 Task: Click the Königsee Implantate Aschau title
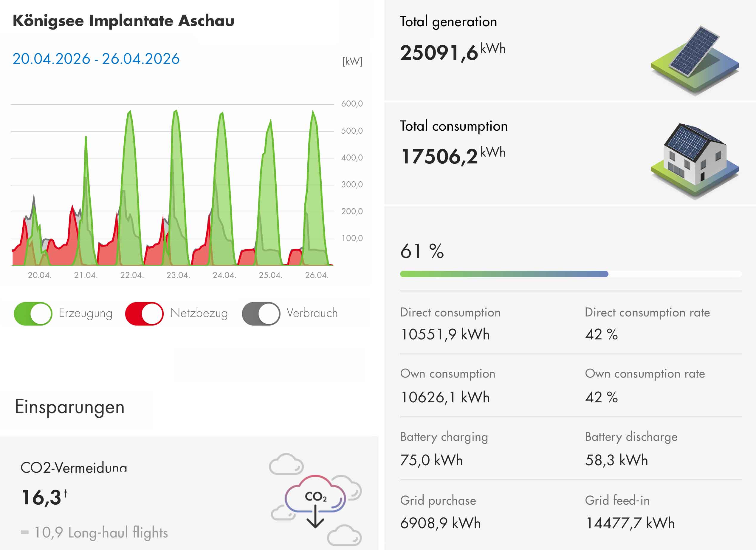[x=123, y=21]
